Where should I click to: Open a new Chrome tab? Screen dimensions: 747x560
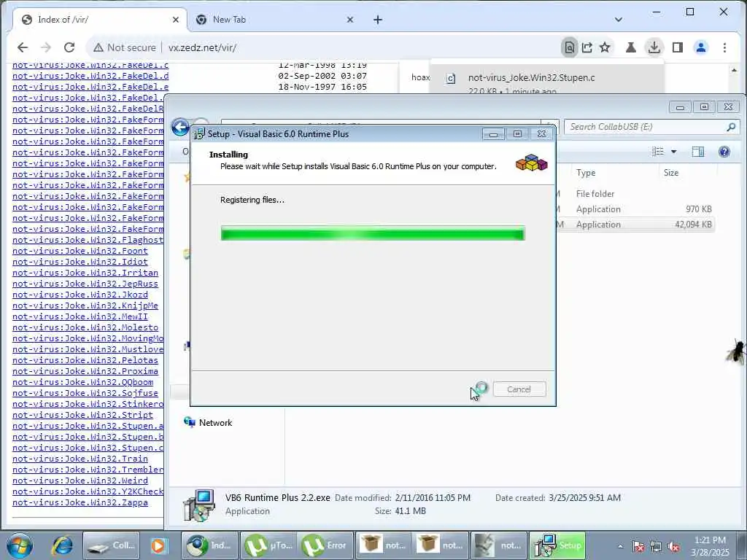(x=378, y=20)
